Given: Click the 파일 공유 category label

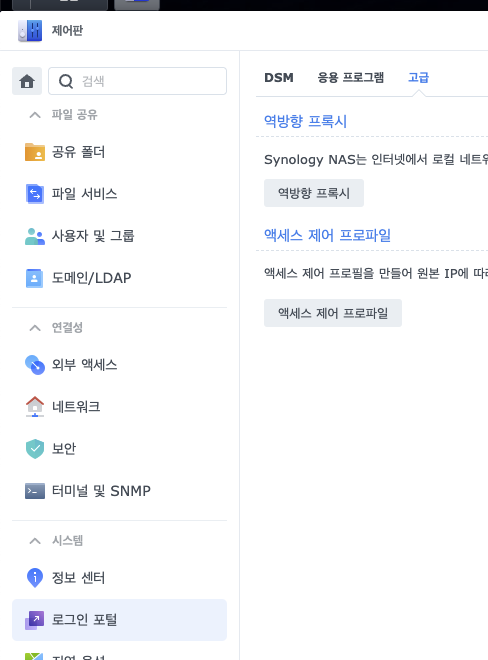Looking at the screenshot, I should (x=75, y=114).
